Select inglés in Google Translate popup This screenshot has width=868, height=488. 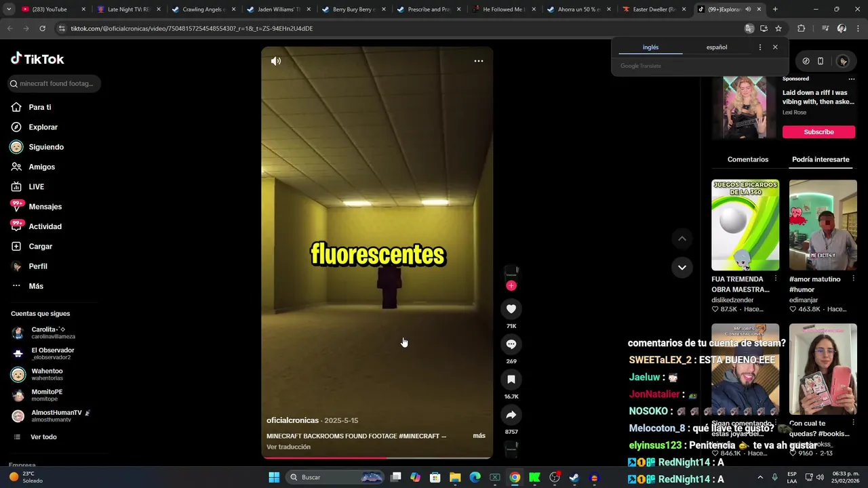coord(650,47)
